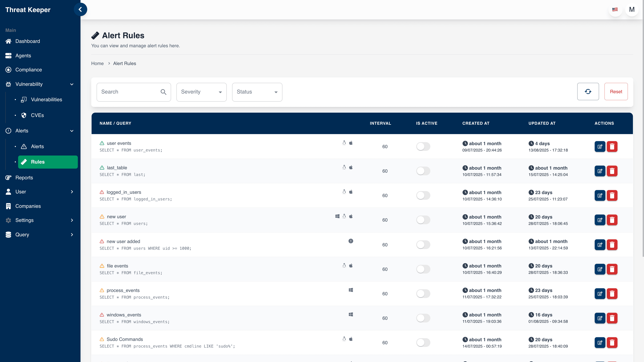The width and height of the screenshot is (644, 362).
Task: Click the search magnifier in the search field
Action: coord(164,92)
